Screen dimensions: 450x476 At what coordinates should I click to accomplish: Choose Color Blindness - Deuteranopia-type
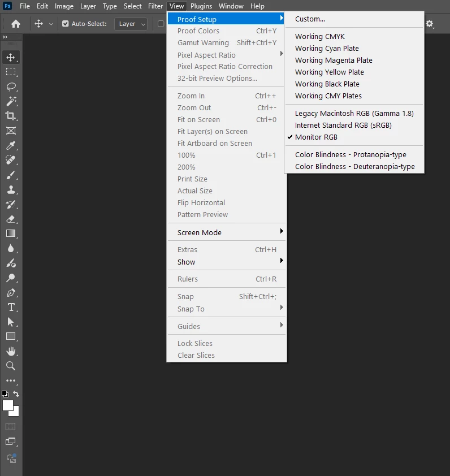click(354, 166)
